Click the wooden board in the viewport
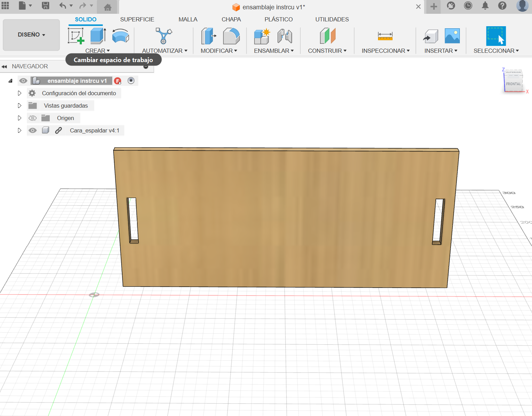The image size is (532, 416). 286,217
